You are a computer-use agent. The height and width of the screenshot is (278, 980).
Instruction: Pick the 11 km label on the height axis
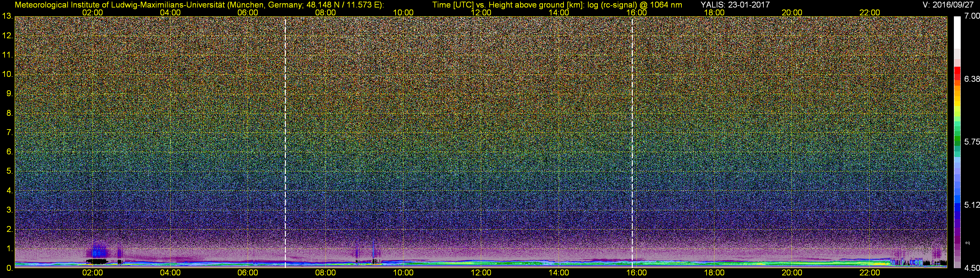(7, 55)
